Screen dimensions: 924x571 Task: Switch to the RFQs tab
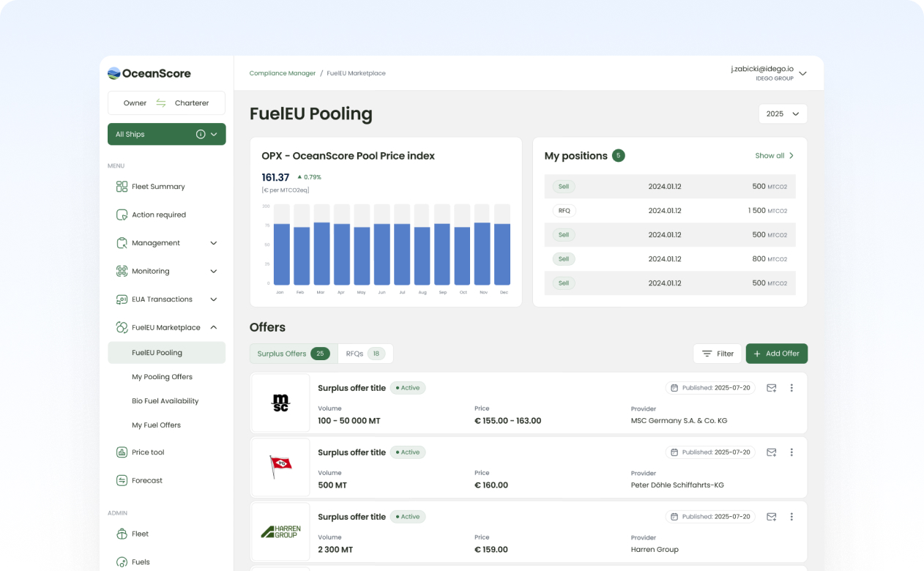coord(365,354)
